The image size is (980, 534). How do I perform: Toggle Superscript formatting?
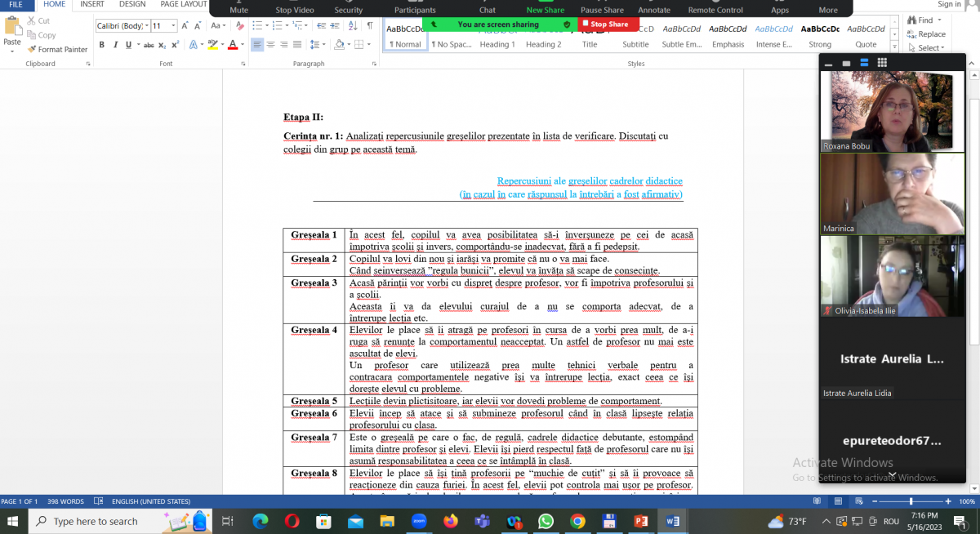click(176, 45)
